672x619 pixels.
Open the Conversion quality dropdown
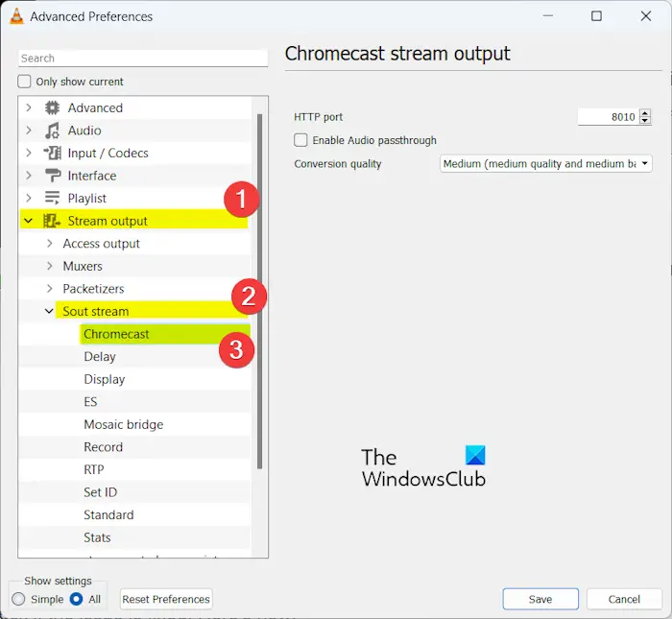[545, 164]
